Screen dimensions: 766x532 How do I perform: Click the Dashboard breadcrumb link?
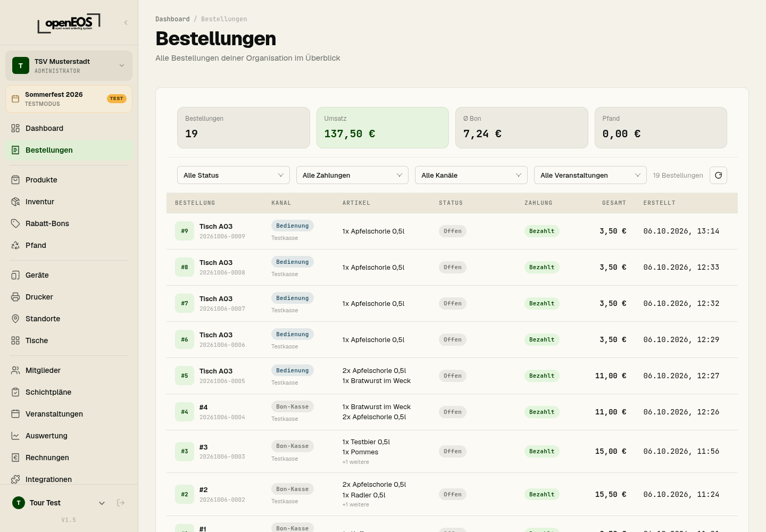click(172, 19)
